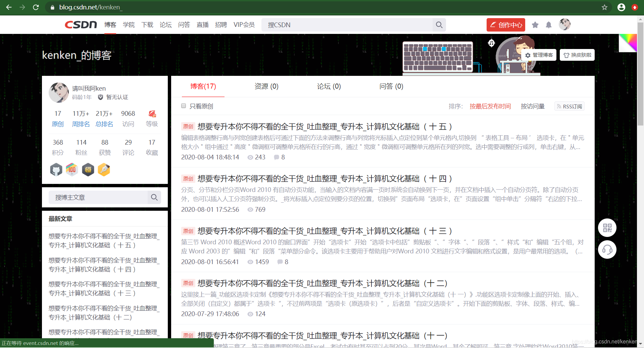The width and height of the screenshot is (644, 348).
Task: Click the CSDN logo
Action: (81, 24)
